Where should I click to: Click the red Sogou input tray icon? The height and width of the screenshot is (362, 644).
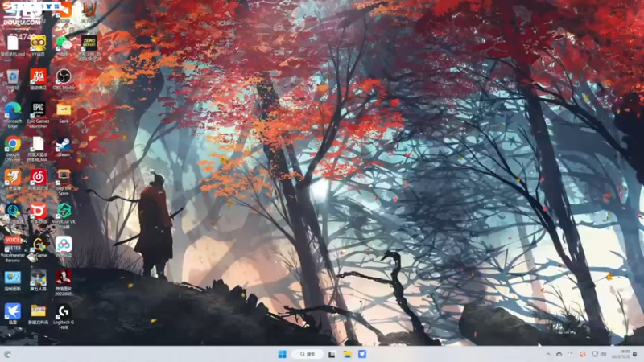coord(582,354)
